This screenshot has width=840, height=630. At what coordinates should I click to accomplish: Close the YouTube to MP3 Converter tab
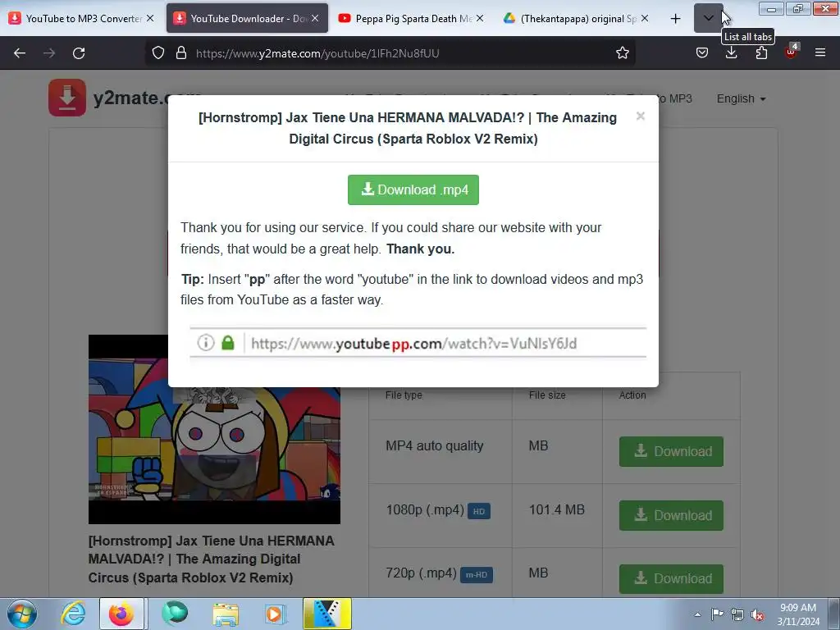pyautogui.click(x=151, y=19)
